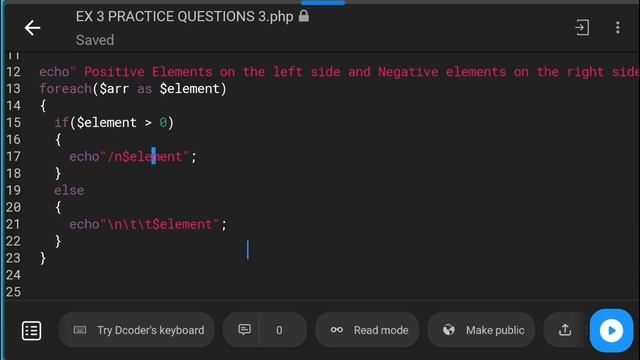
Task: Click line number 12 in the gutter
Action: 13,72
